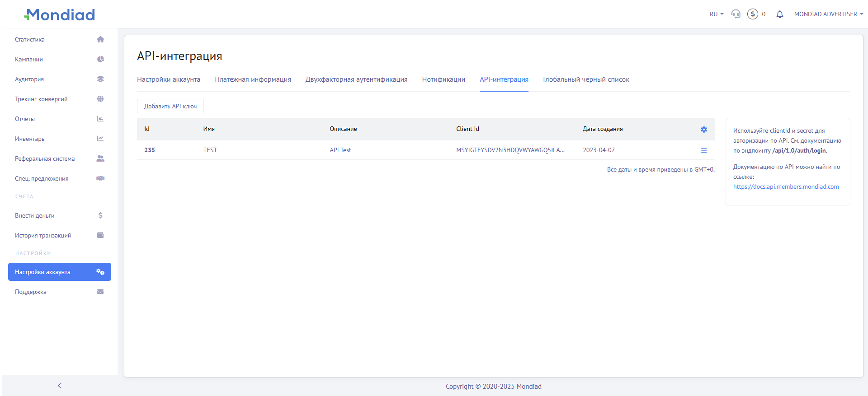This screenshot has height=396, width=868.
Task: Click the Добавить API ключ button
Action: tap(170, 107)
